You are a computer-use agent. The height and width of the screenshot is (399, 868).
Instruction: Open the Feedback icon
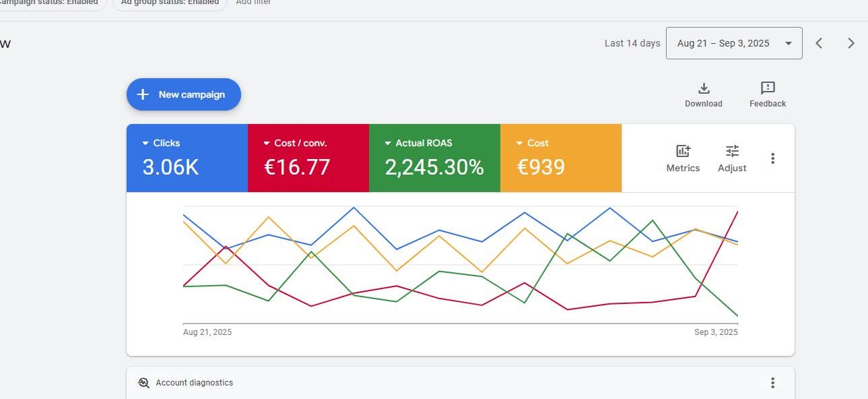click(x=768, y=88)
